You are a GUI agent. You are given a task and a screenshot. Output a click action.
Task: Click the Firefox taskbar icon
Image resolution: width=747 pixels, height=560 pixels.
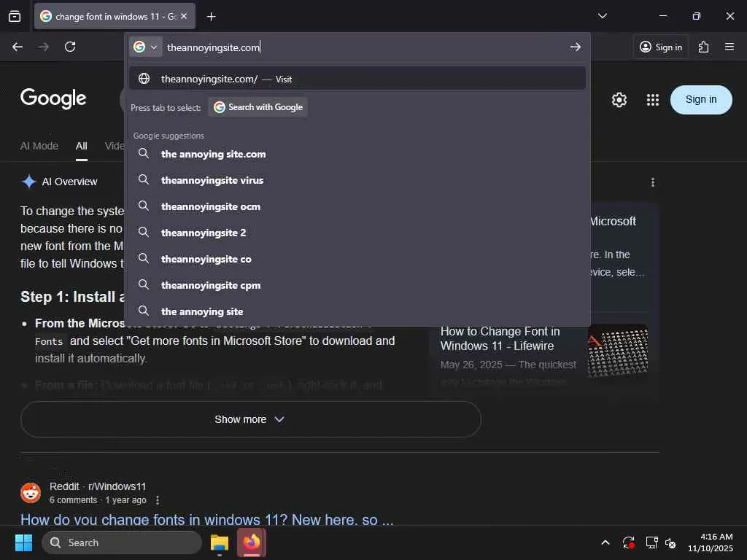[252, 542]
